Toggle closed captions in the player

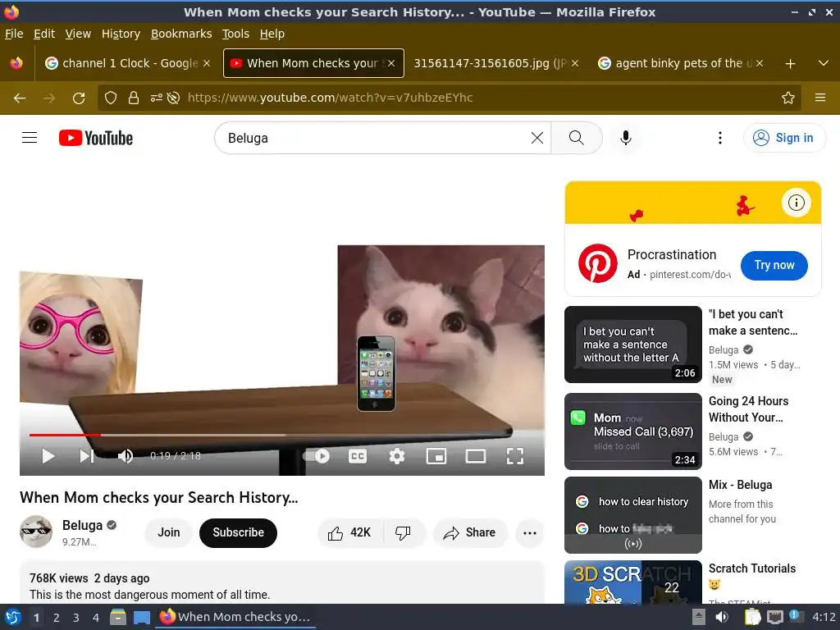[x=358, y=456]
